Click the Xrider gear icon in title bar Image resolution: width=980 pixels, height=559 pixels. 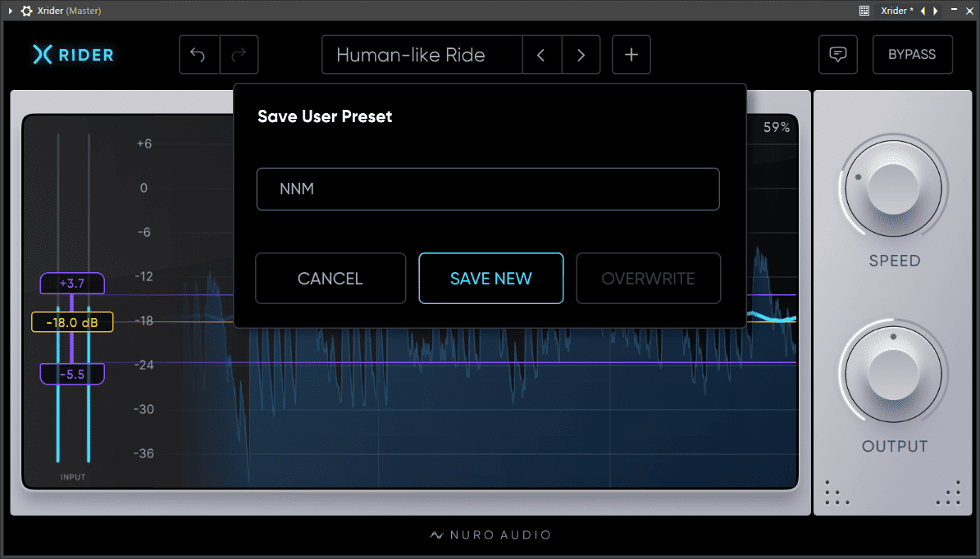[x=26, y=11]
